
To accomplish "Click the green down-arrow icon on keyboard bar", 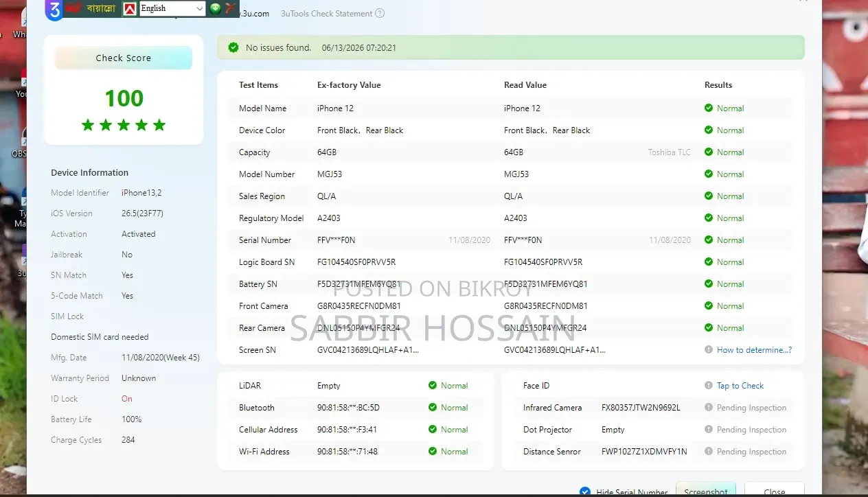I will point(215,8).
